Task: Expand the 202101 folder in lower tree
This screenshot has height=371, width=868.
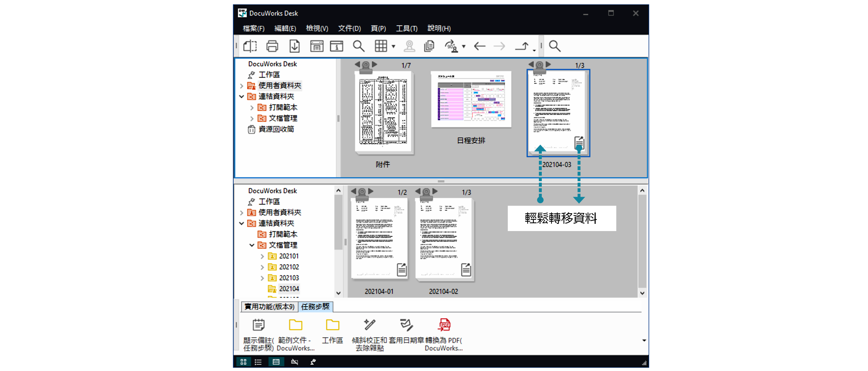Action: [x=262, y=256]
